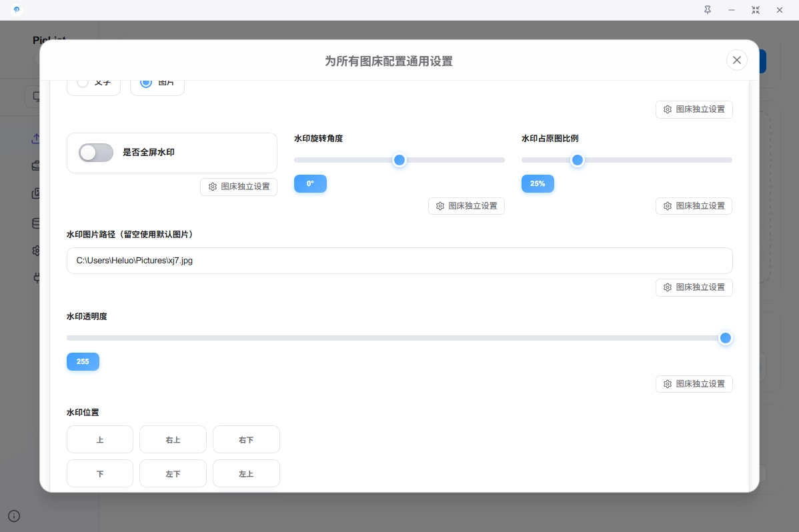Focus the 水印图片路径 input field
The width and height of the screenshot is (799, 532).
pos(399,261)
